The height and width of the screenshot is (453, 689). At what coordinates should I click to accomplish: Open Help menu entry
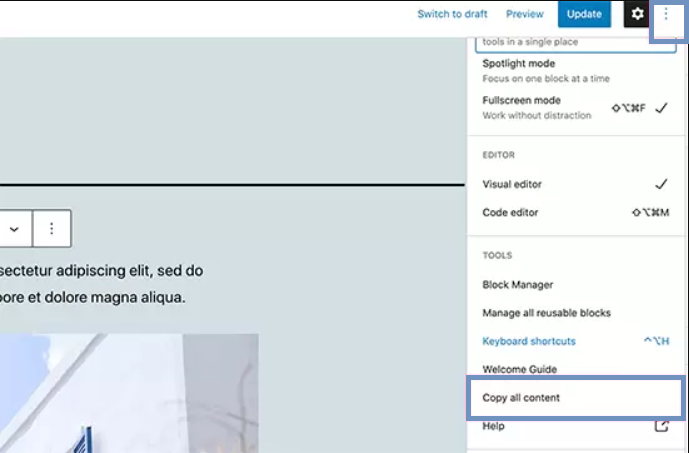pyautogui.click(x=494, y=426)
